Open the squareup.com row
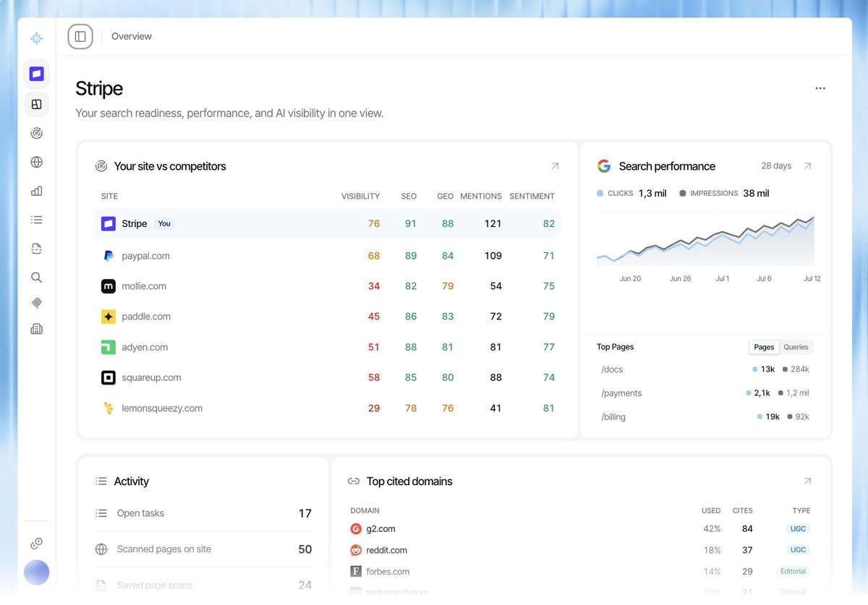The height and width of the screenshot is (605, 868). point(328,377)
